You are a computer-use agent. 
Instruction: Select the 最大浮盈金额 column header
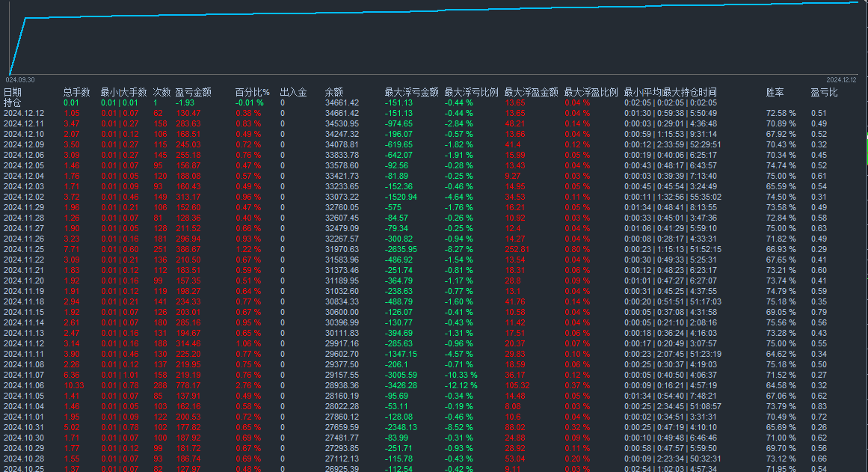tap(531, 92)
